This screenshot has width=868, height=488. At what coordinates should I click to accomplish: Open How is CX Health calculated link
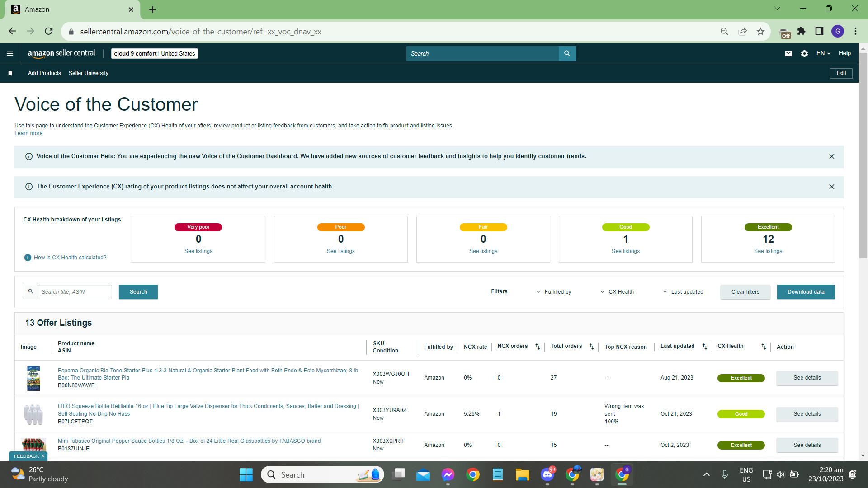point(70,258)
